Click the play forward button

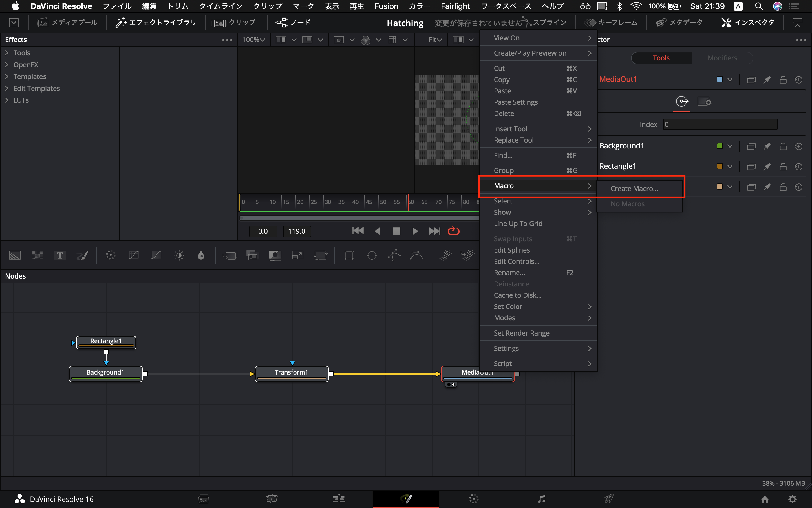click(x=415, y=231)
